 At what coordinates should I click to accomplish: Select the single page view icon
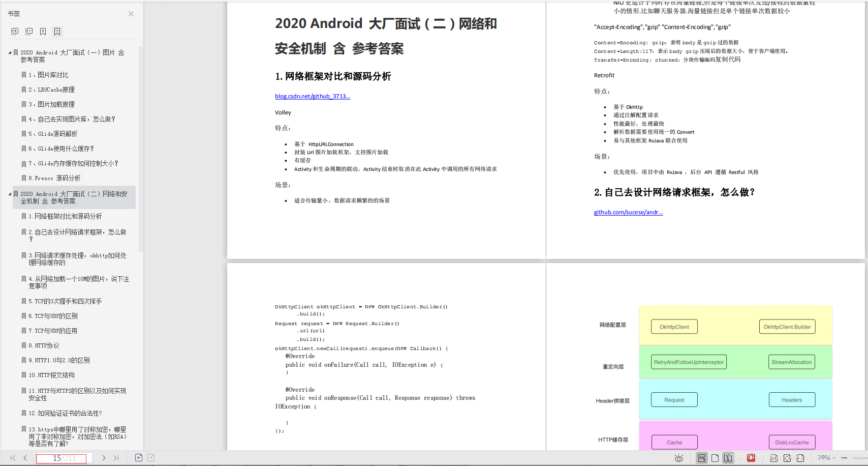click(715, 458)
